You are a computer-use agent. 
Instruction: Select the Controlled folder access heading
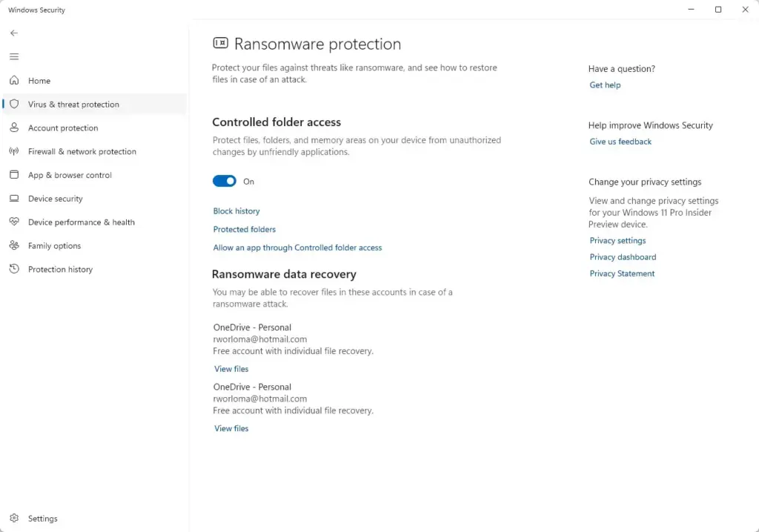[x=276, y=122]
